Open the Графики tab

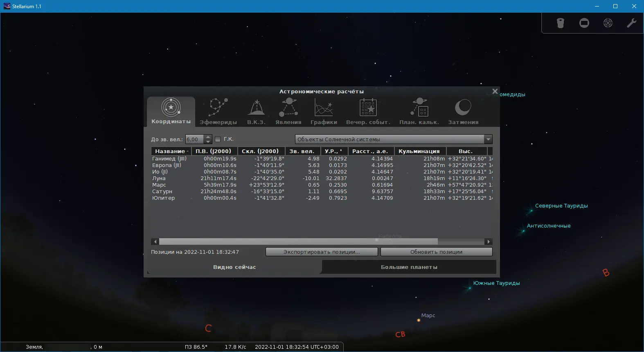point(324,111)
